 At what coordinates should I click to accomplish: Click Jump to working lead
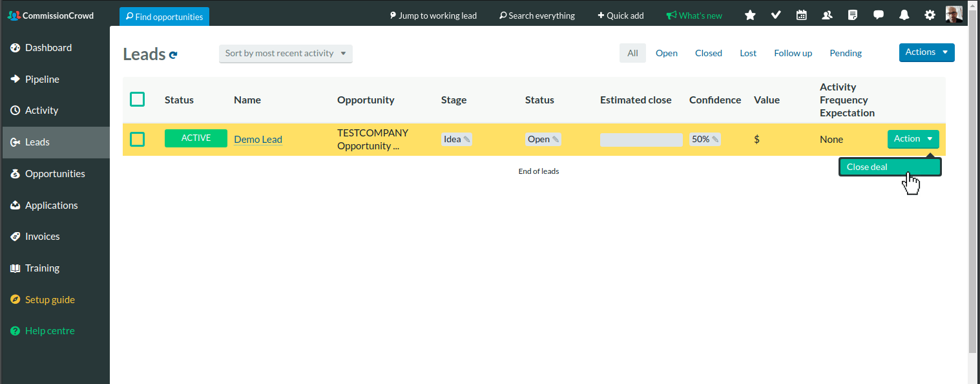(x=433, y=16)
